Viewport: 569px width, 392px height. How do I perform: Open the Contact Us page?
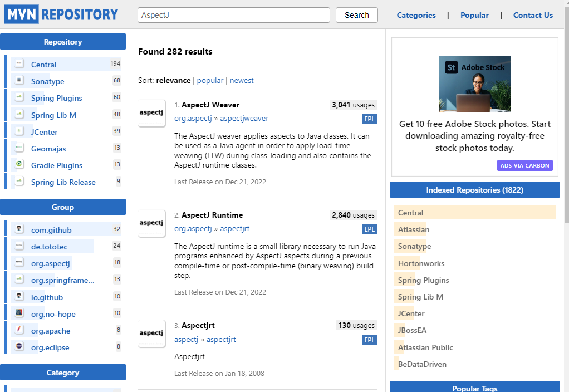tap(533, 15)
